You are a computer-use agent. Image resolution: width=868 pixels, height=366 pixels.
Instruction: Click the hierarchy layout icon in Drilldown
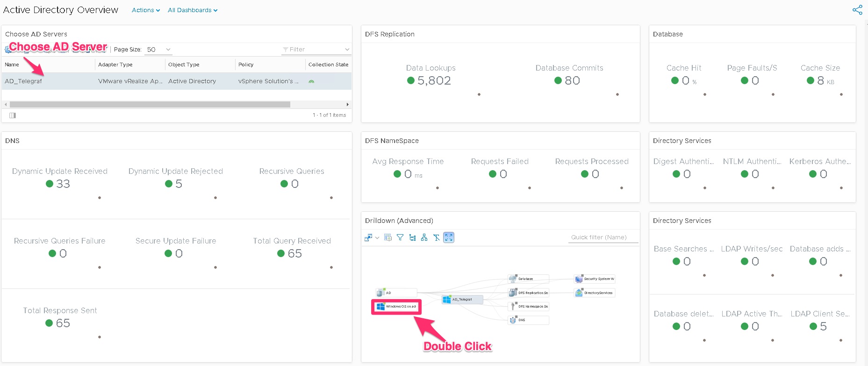tap(424, 237)
